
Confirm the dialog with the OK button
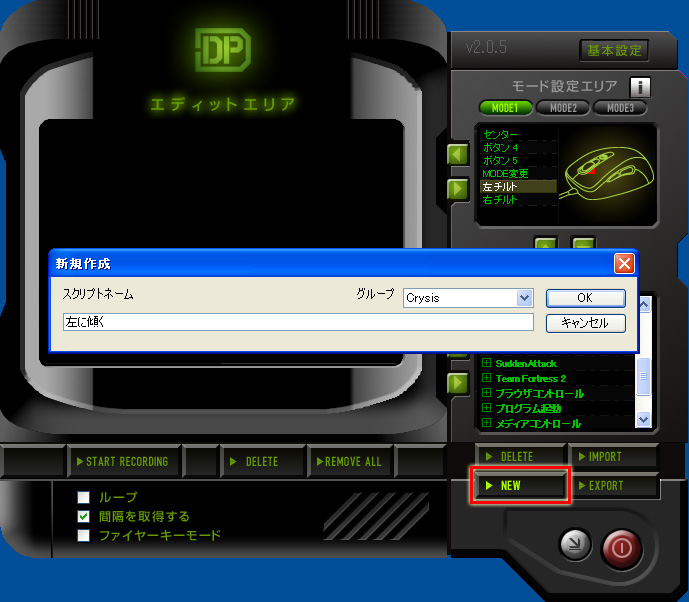coord(585,298)
